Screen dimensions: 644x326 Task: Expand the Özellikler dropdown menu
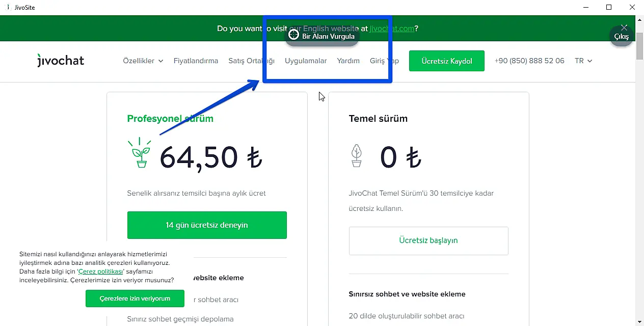(x=143, y=61)
